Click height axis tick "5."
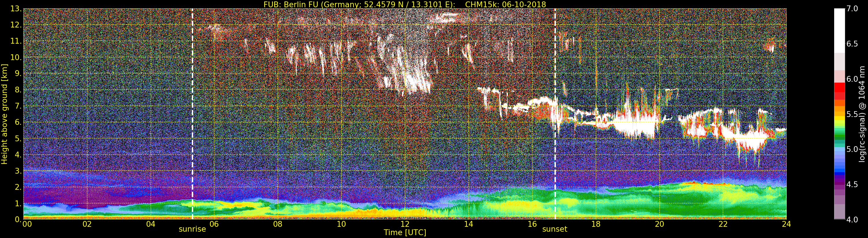 click(18, 138)
